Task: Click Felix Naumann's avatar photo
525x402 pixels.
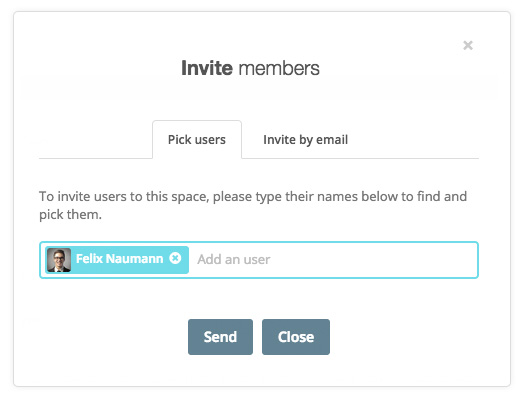Action: (59, 260)
